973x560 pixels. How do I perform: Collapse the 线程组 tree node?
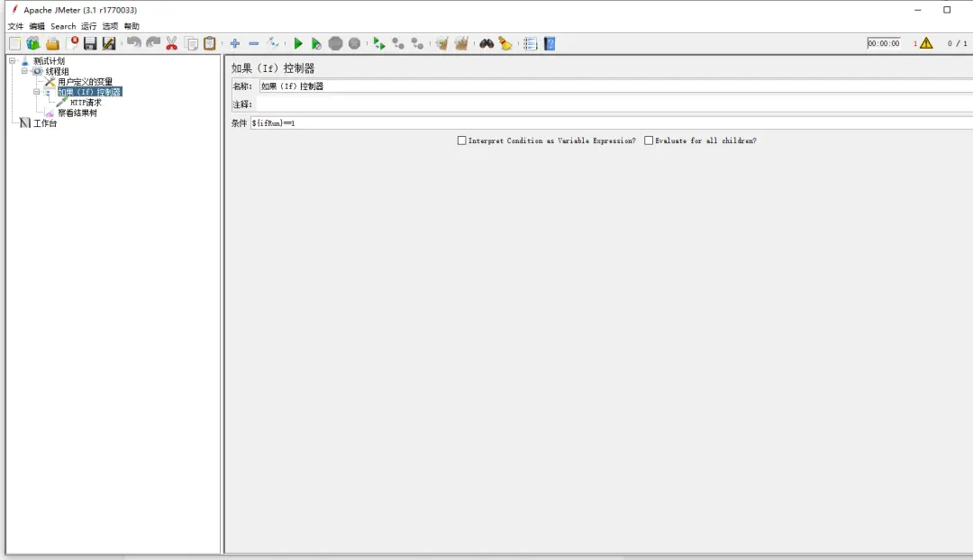point(24,71)
